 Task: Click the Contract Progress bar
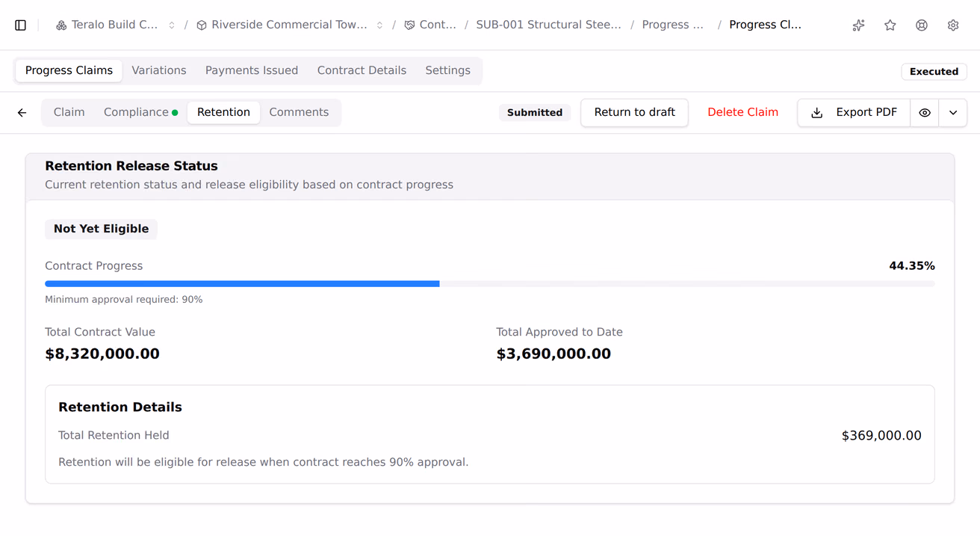490,284
